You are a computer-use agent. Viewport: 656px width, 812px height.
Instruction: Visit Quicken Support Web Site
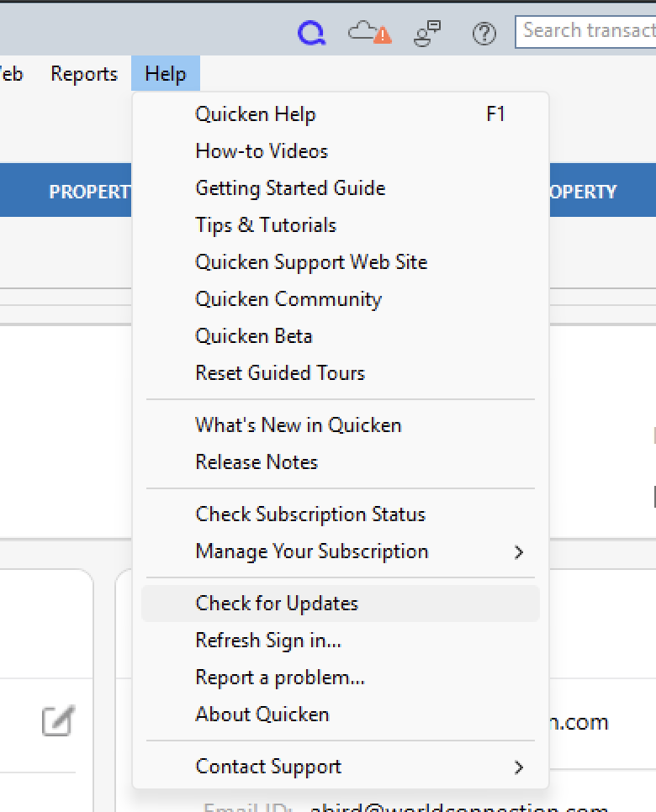click(x=311, y=262)
